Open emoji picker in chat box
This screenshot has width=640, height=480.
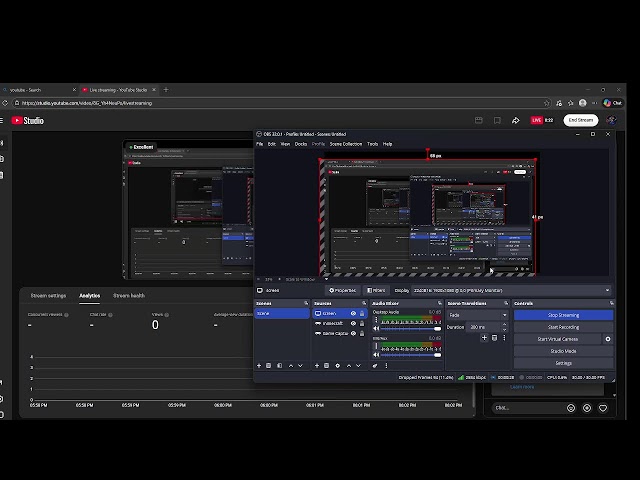tap(571, 408)
